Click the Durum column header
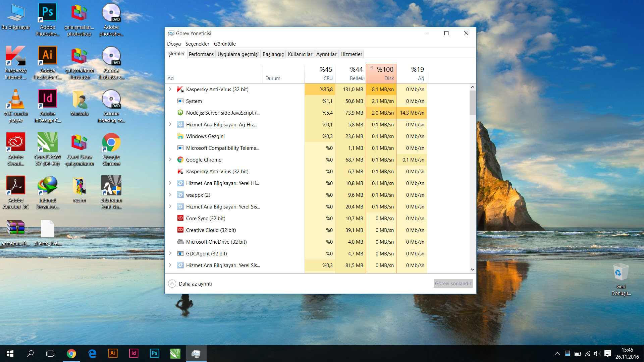 tap(284, 73)
